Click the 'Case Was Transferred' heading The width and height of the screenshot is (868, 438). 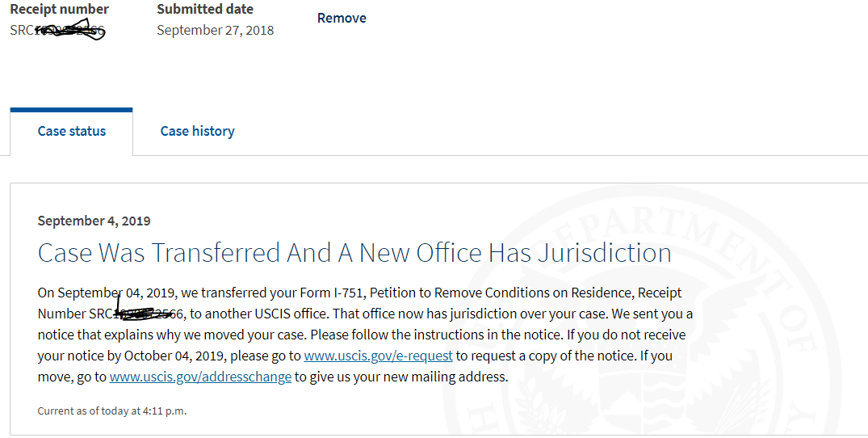click(354, 253)
